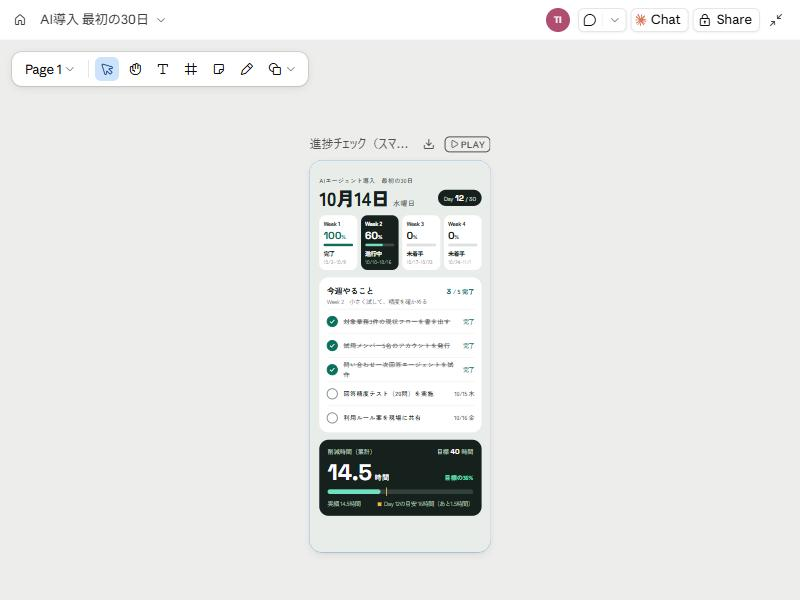Click the Share button
This screenshot has height=600, width=800.
pos(726,20)
